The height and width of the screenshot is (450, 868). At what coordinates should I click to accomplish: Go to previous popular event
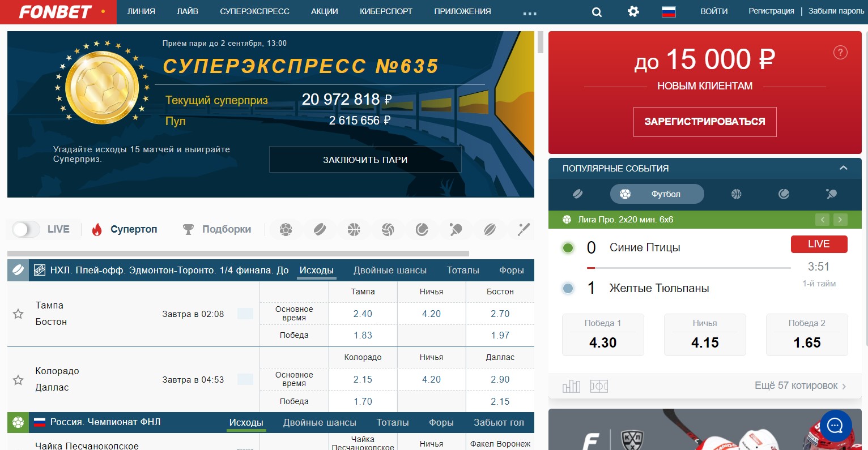pos(822,220)
